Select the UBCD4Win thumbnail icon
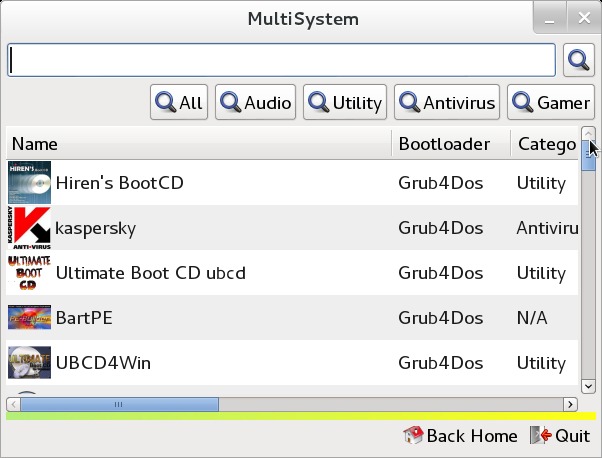The height and width of the screenshot is (458, 602). coord(30,362)
